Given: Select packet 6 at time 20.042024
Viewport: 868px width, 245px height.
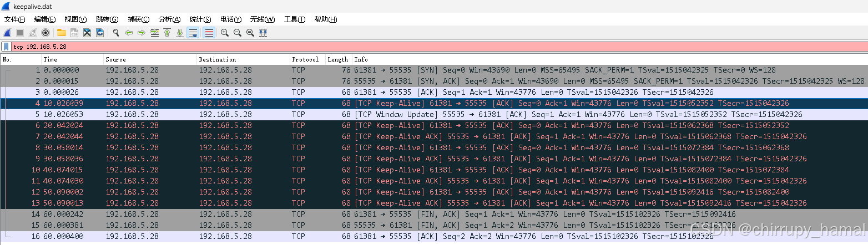Looking at the screenshot, I should 434,125.
